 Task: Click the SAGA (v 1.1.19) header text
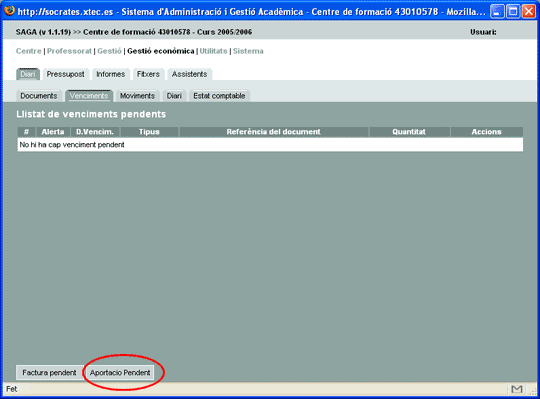43,32
